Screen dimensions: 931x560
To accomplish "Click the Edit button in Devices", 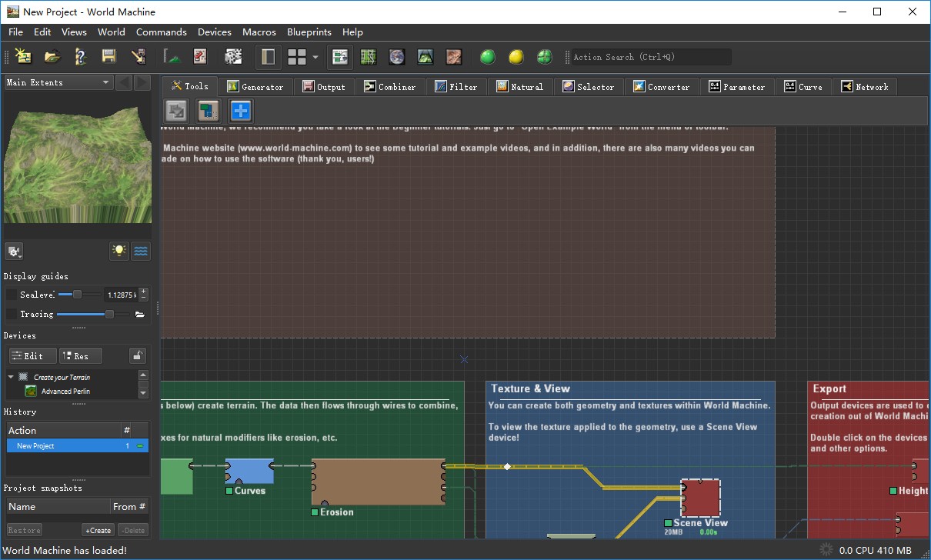I will [32, 356].
